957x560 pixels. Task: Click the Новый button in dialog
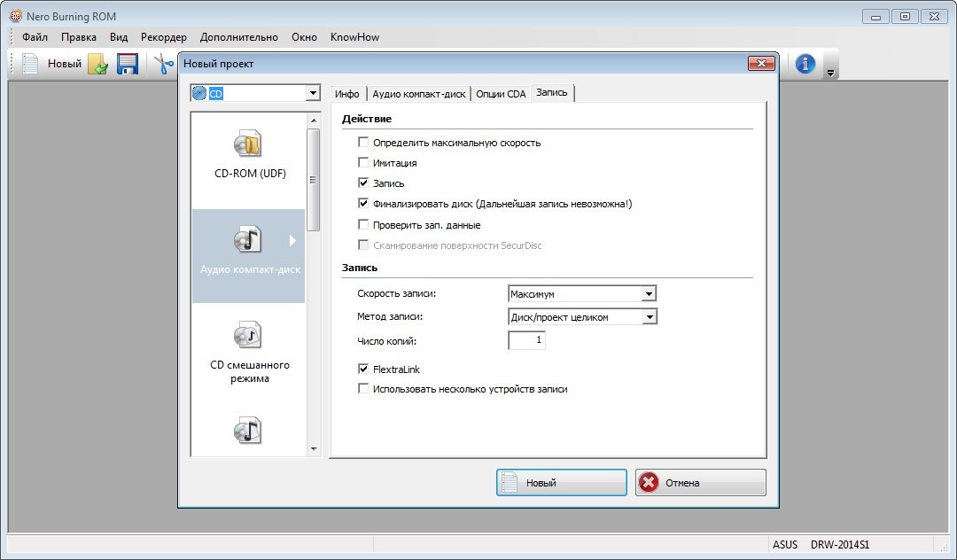click(561, 483)
